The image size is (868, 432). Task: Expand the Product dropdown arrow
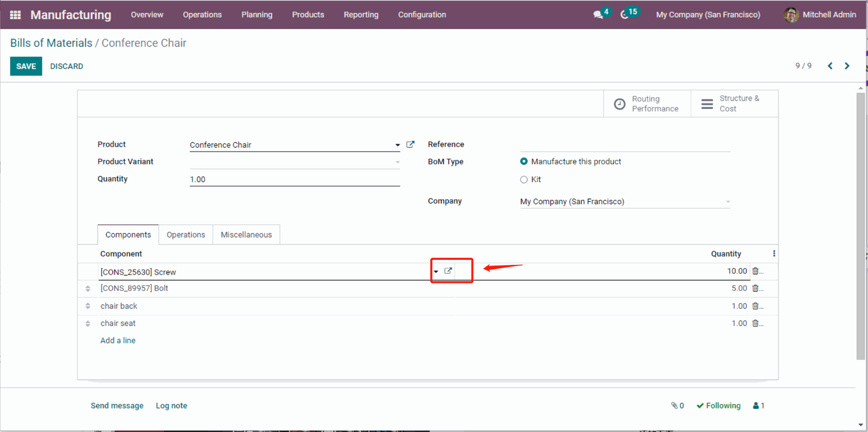pyautogui.click(x=397, y=145)
